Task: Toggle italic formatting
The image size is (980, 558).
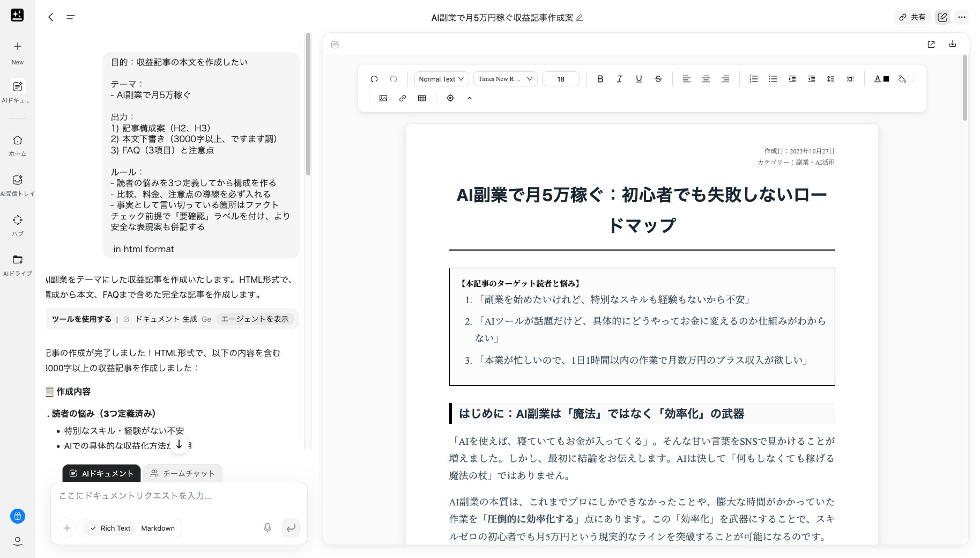Action: 619,79
